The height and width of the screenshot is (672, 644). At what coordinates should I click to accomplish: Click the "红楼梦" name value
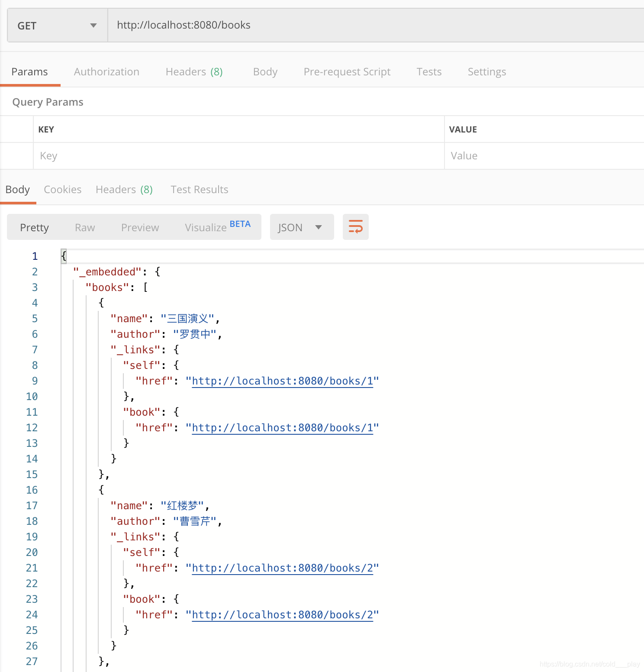[182, 506]
